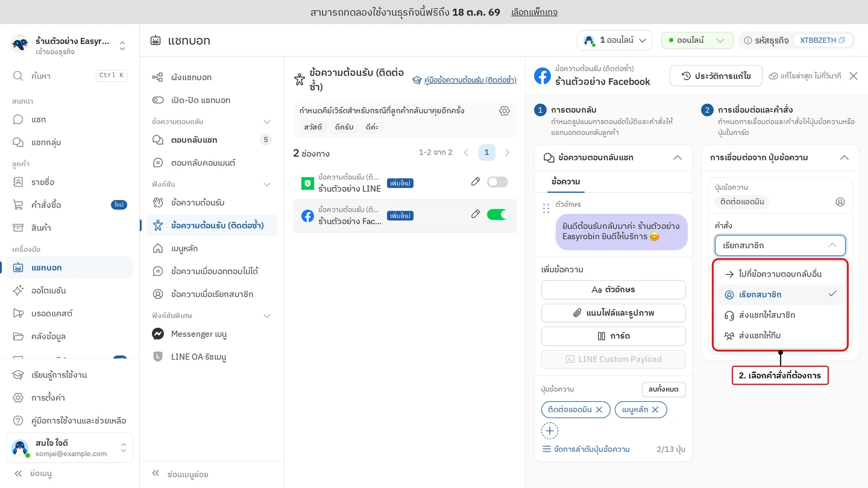Collapse การเชื่อมต่อจาก ปุ่มข้อความ section
The width and height of the screenshot is (868, 488).
[844, 157]
